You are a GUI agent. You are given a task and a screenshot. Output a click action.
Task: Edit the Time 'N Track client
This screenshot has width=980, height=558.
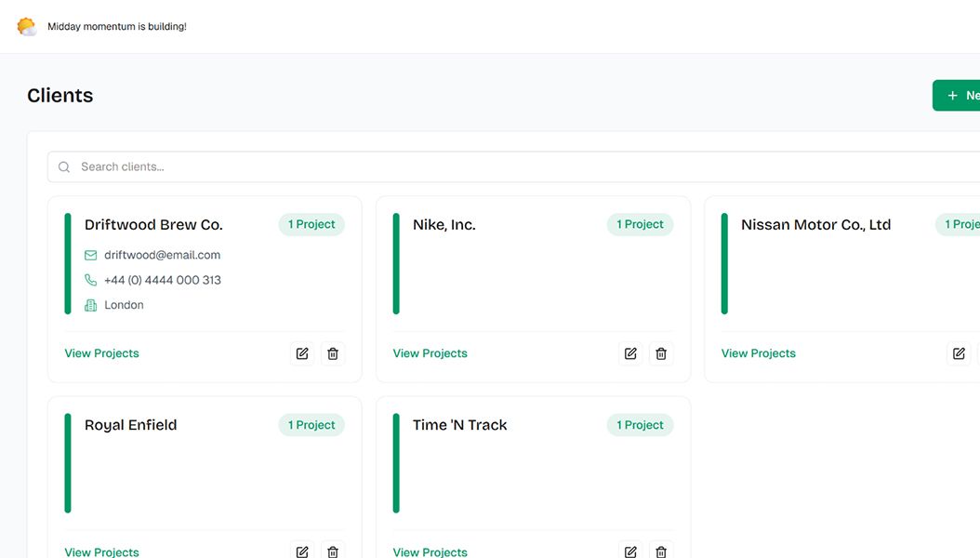(630, 551)
